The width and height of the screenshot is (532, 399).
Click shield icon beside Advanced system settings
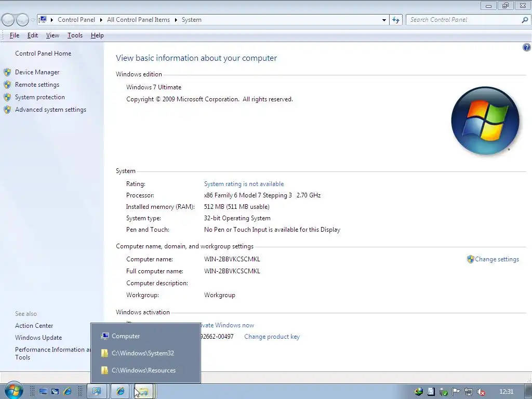7,110
